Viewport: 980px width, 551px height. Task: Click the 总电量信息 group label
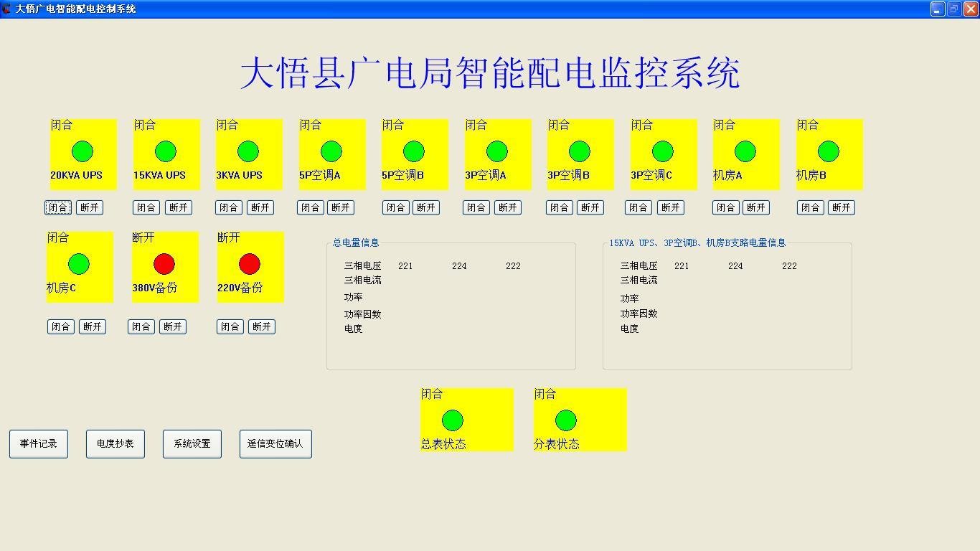(356, 242)
